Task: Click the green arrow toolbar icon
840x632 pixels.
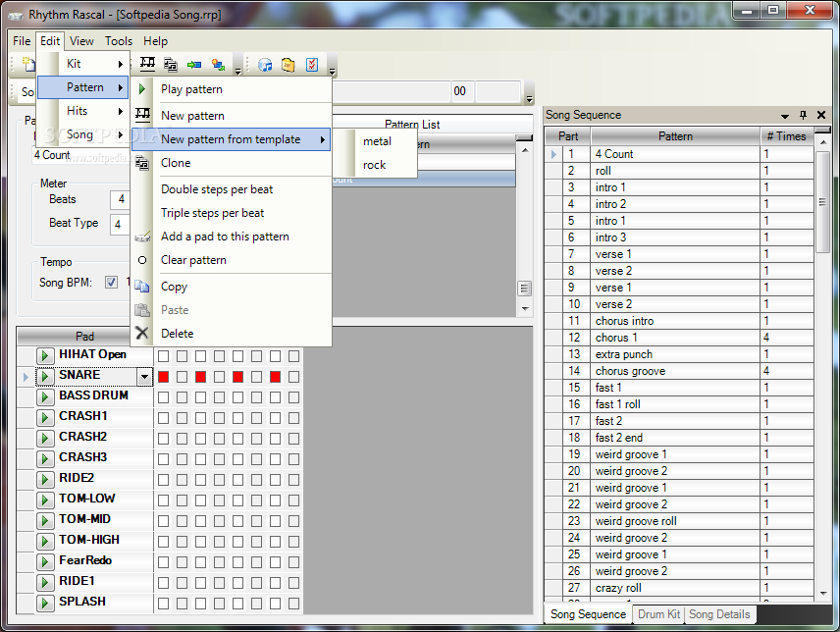Action: tap(194, 65)
